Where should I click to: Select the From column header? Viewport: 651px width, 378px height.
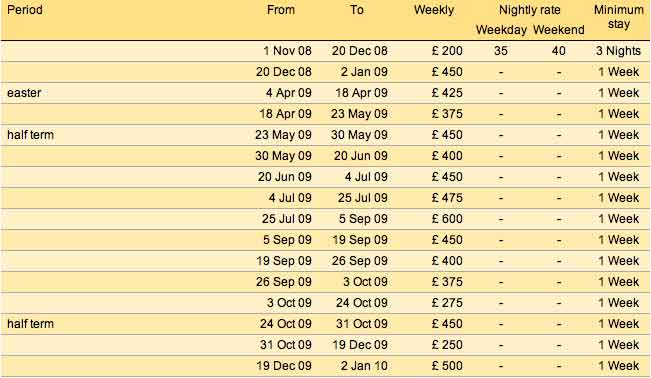pos(281,10)
